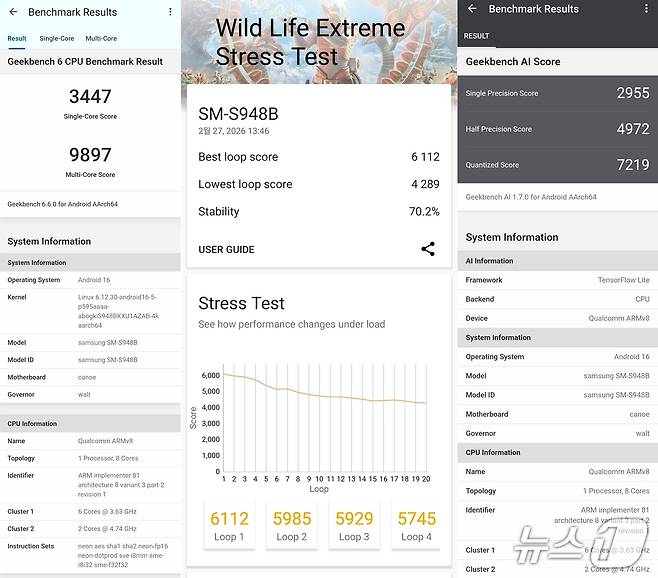
Task: Open USER GUIDE in 3DMark
Action: 226,249
